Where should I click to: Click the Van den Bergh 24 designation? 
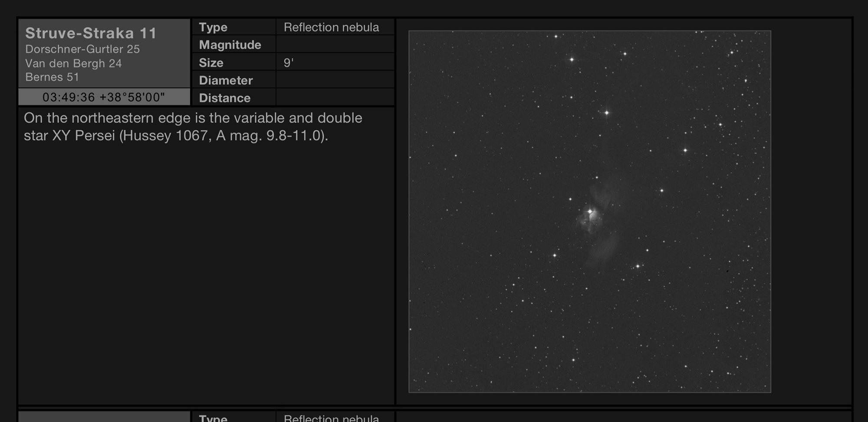[73, 63]
